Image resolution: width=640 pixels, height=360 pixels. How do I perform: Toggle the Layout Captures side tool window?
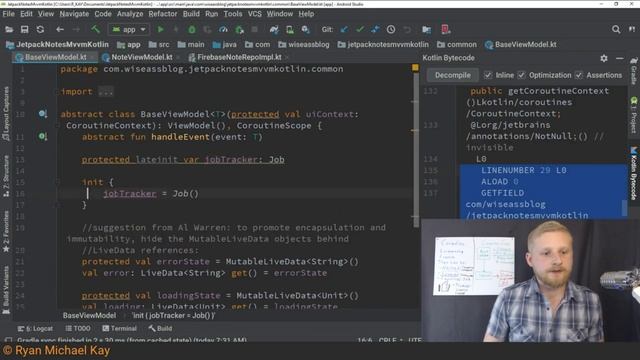(6, 113)
